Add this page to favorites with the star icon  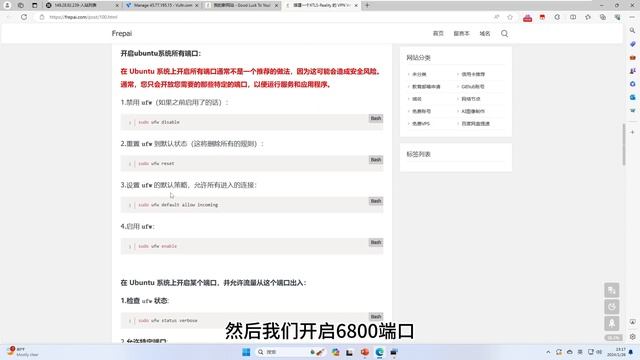[510, 17]
